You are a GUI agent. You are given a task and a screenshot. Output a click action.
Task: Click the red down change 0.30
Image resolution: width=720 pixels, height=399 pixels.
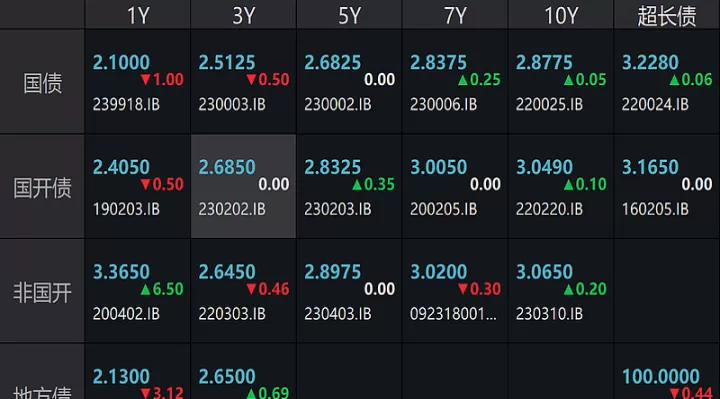coord(479,289)
